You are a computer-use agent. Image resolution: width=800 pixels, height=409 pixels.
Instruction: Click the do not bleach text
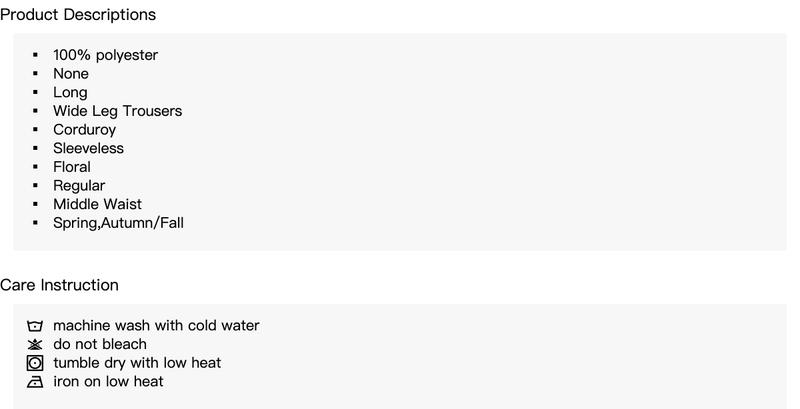[100, 344]
